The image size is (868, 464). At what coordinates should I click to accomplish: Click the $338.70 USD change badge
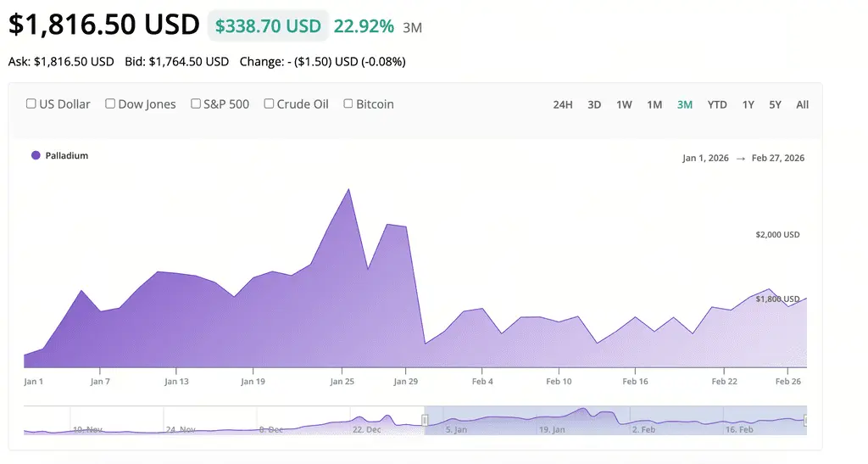(x=268, y=26)
